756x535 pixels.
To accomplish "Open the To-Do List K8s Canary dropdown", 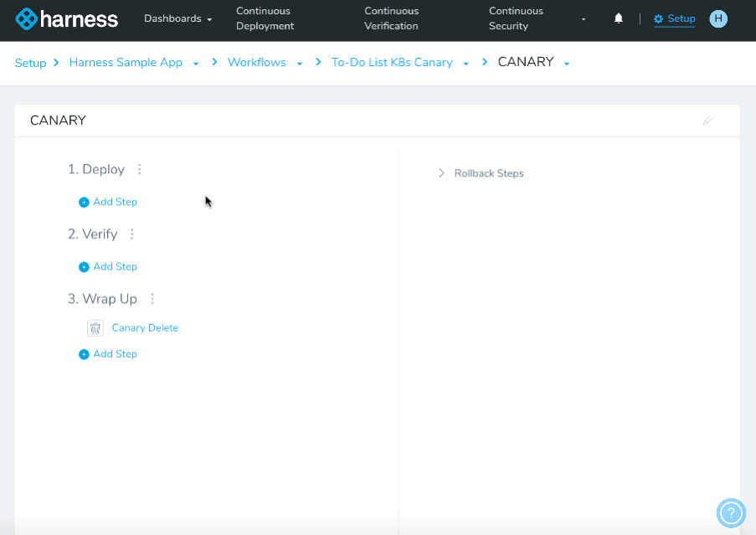I will tap(465, 64).
